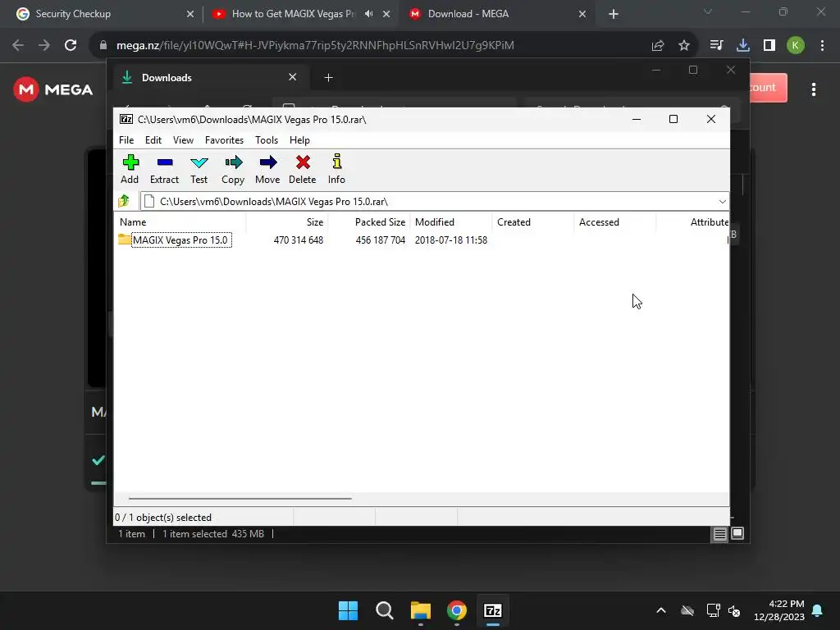Open the Help menu
This screenshot has height=630, width=840.
299,139
